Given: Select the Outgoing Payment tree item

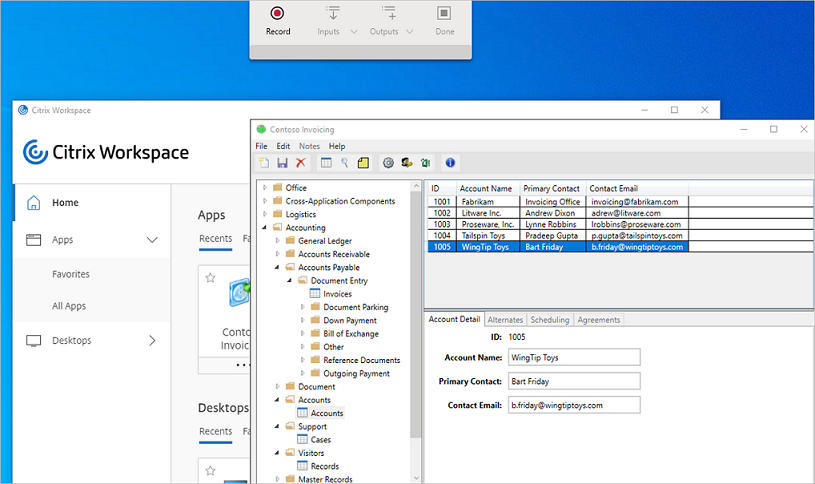Looking at the screenshot, I should 357,373.
